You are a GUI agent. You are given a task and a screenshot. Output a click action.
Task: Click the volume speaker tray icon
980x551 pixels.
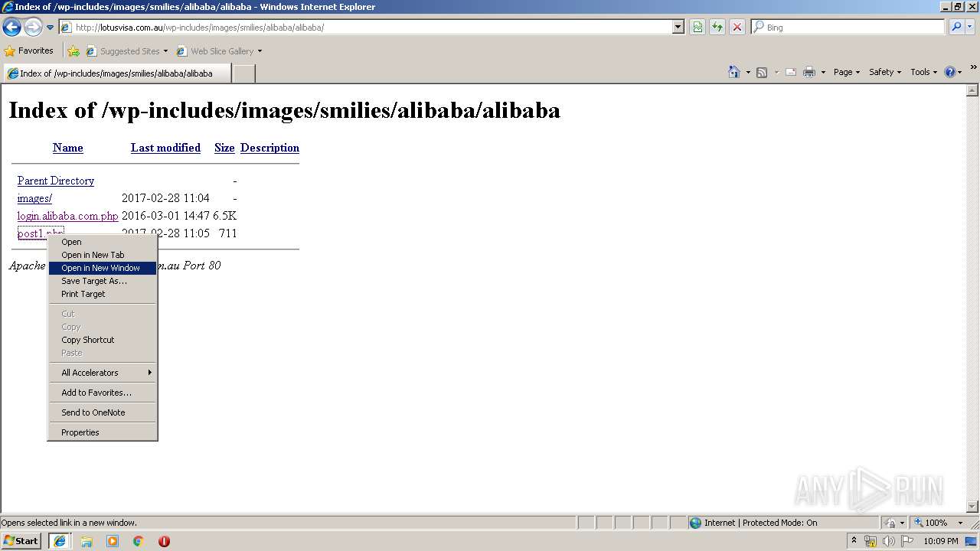coord(889,541)
